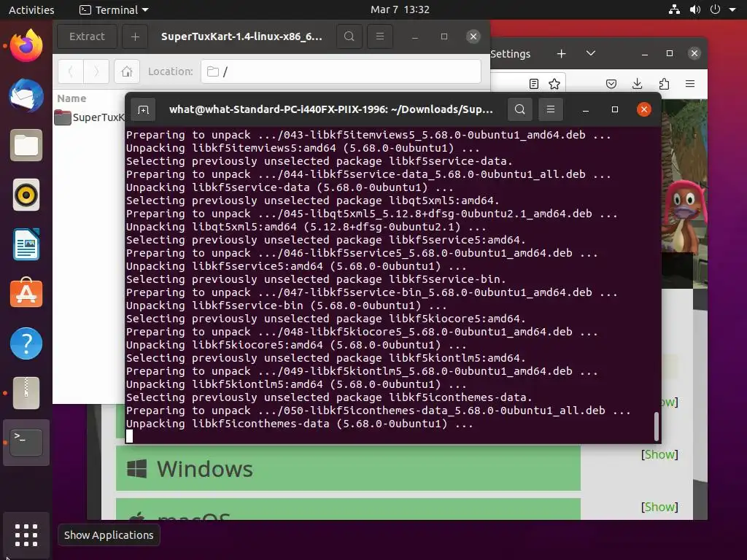Click the Windows section Show link
The width and height of the screenshot is (747, 560).
coord(659,455)
